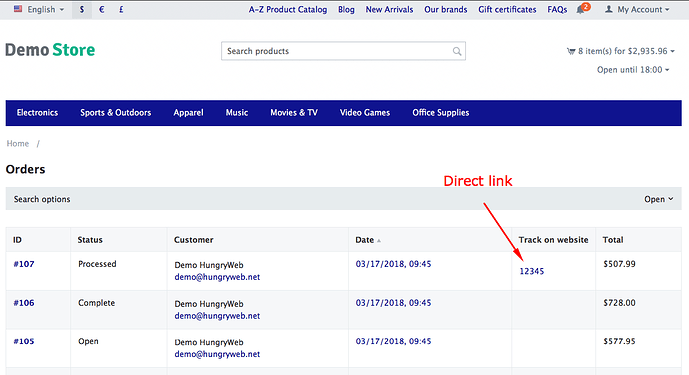Click the Search options bar label
The image size is (689, 375).
point(42,199)
